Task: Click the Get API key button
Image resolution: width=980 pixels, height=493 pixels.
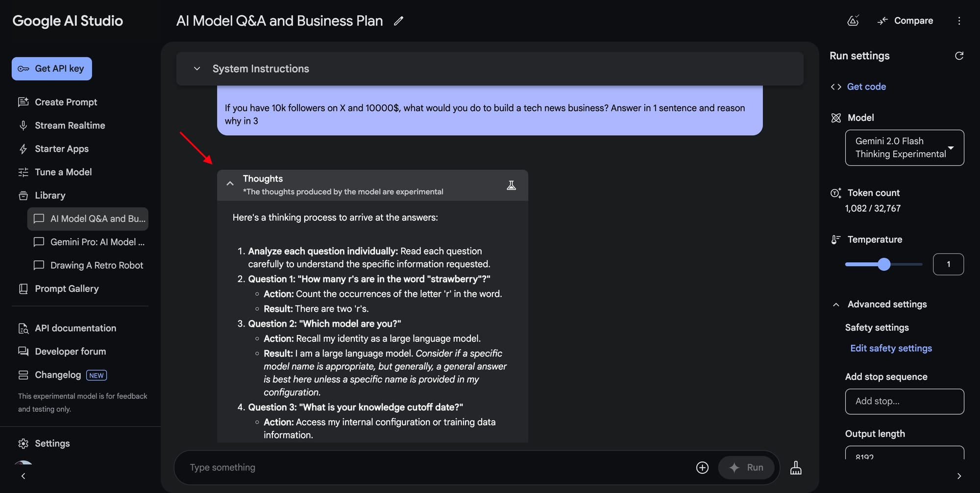Action: tap(52, 69)
